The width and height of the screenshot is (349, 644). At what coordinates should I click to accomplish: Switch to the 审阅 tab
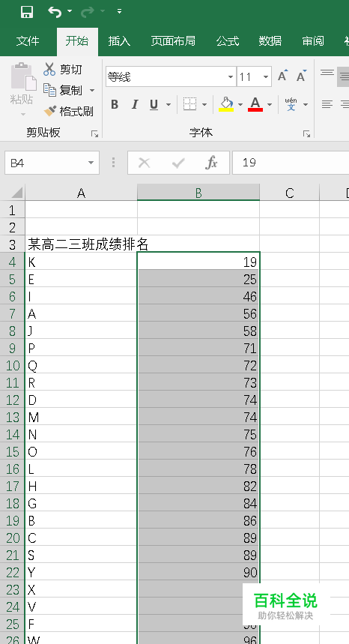click(x=313, y=41)
